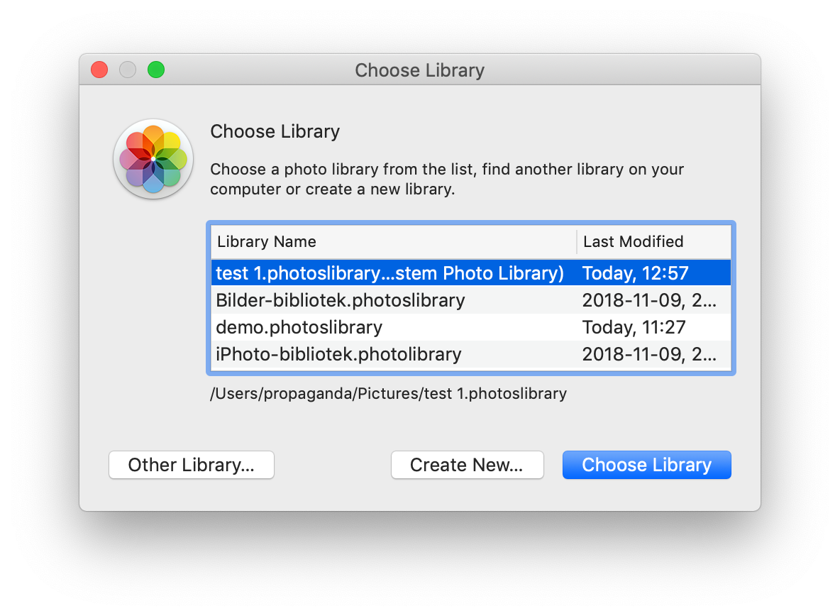The height and width of the screenshot is (616, 840).
Task: Click the Today, 12:57 date cell
Action: pos(636,273)
